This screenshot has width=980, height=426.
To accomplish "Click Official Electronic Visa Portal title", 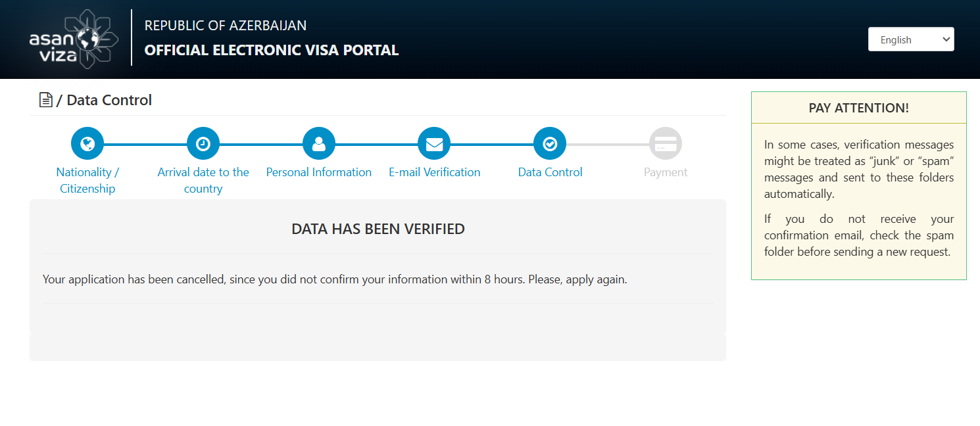I will [x=272, y=50].
